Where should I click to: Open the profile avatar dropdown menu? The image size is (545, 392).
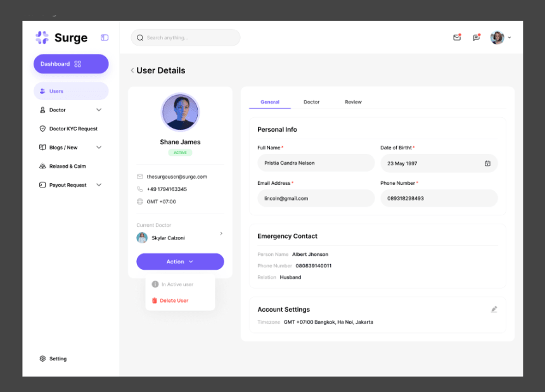click(x=500, y=37)
